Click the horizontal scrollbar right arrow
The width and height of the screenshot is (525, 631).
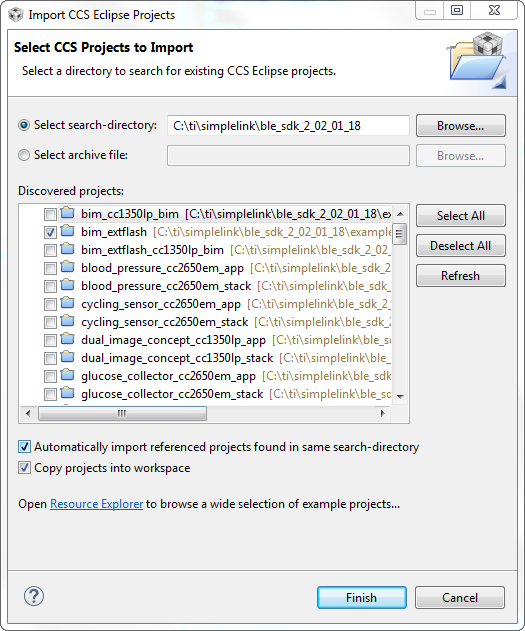[x=382, y=413]
